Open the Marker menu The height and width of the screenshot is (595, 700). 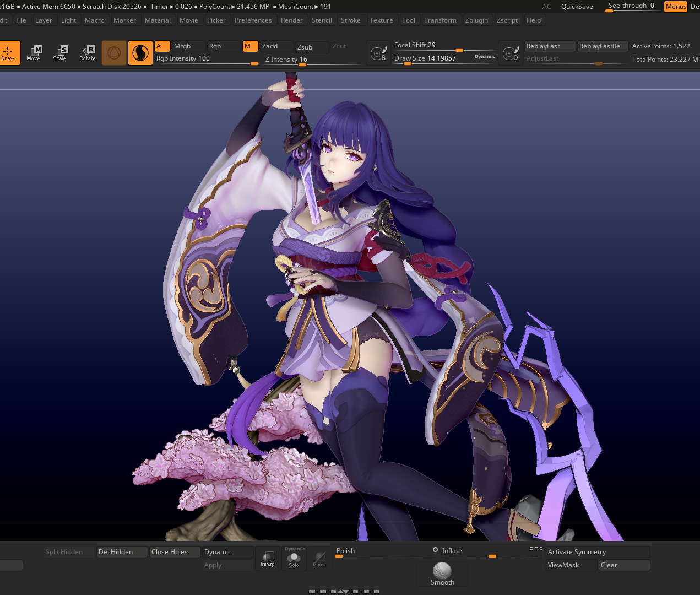tap(124, 20)
